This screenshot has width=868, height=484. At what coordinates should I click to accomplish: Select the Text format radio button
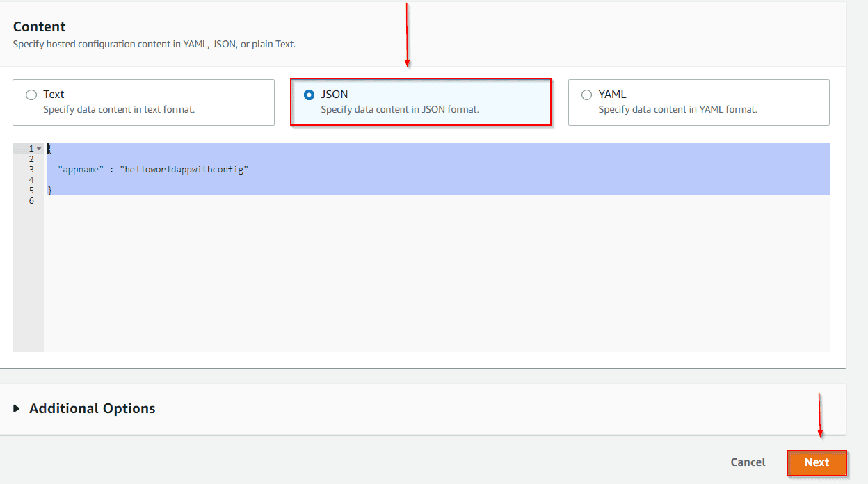tap(31, 95)
